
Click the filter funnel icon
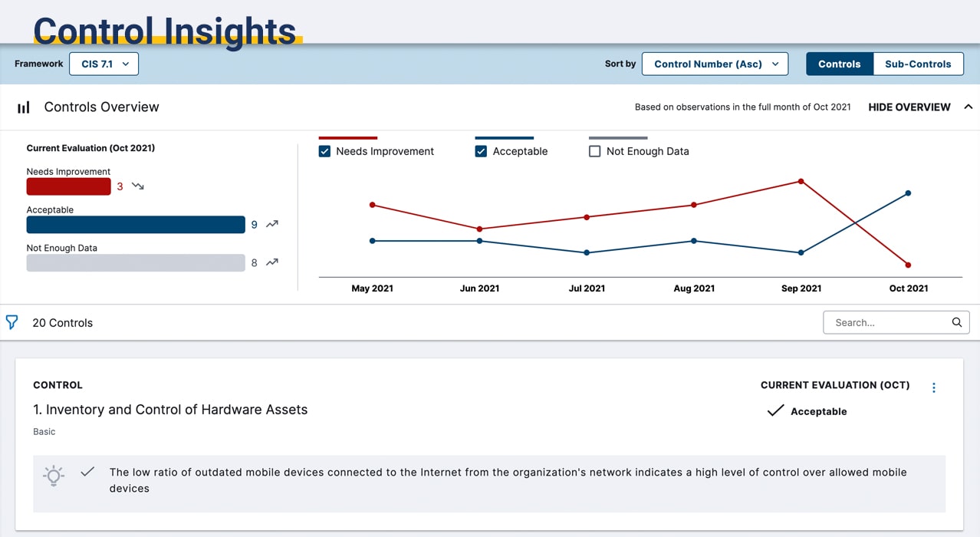[12, 322]
